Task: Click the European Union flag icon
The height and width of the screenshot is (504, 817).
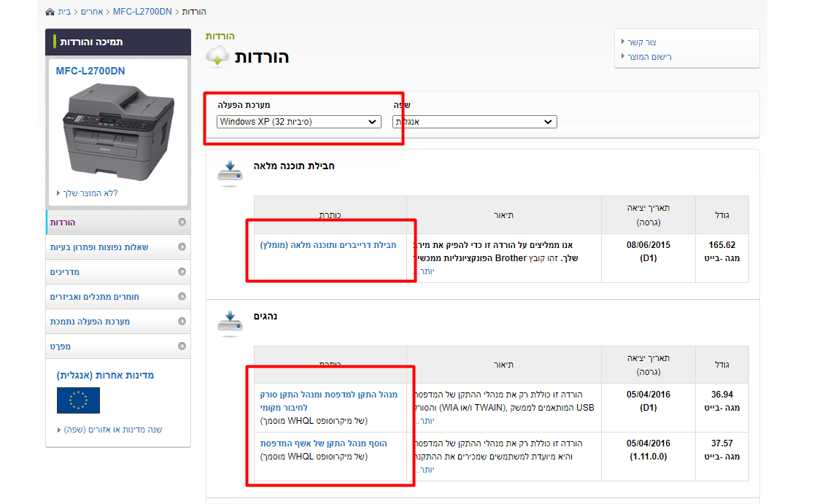Action: [78, 400]
